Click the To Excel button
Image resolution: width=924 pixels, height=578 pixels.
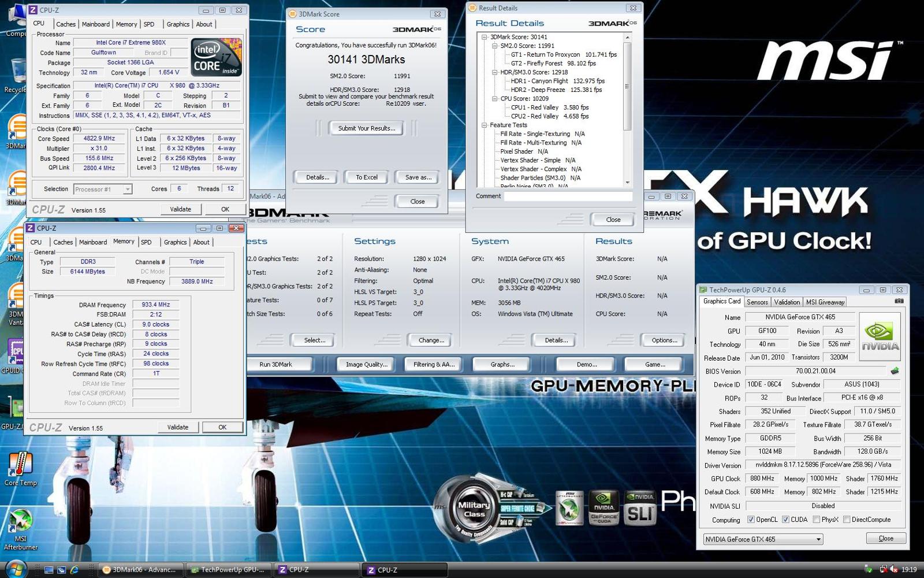coord(367,177)
